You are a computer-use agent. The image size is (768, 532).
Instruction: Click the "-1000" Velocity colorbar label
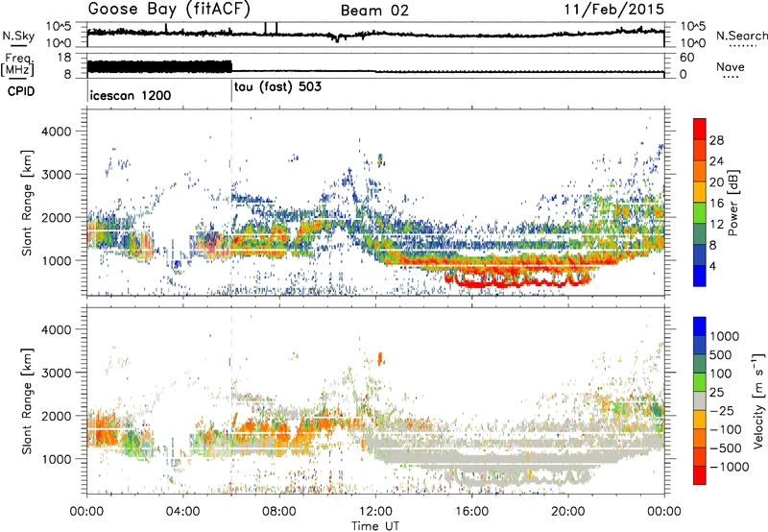pyautogui.click(x=730, y=467)
